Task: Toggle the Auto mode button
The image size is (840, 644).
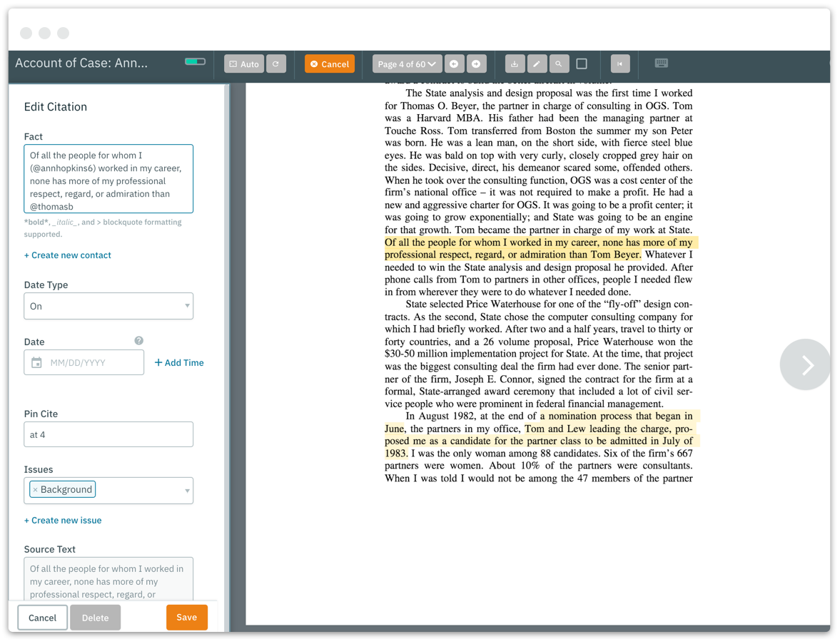Action: (243, 63)
